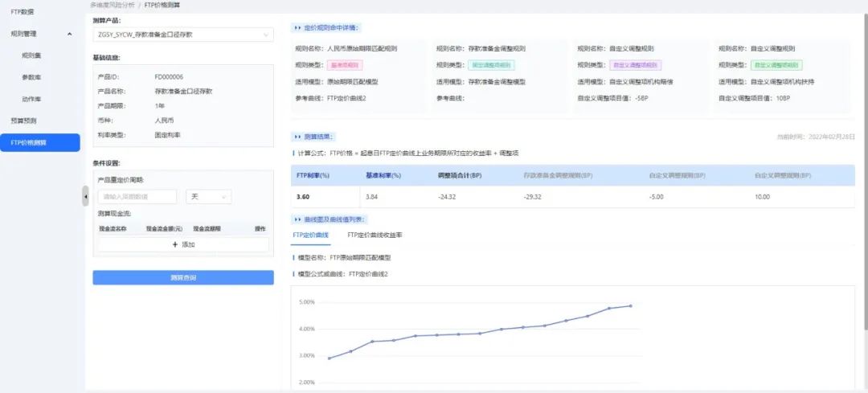Collapse the sidebar with the arrow handle
Screen dimensions: 868x393
(x=85, y=196)
